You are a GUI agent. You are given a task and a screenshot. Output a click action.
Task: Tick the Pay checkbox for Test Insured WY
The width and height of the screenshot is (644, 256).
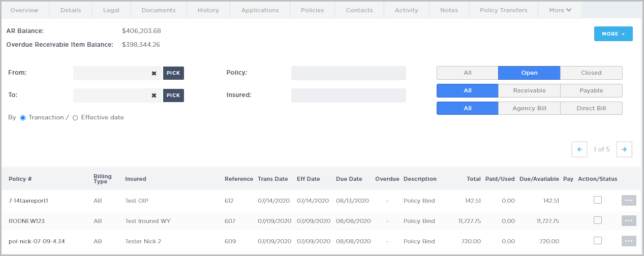click(598, 220)
